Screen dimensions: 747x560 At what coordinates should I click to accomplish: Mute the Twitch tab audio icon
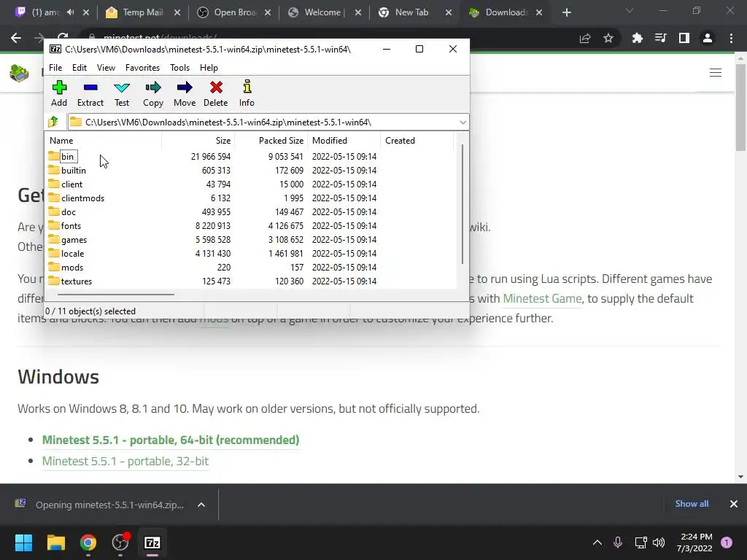[71, 12]
